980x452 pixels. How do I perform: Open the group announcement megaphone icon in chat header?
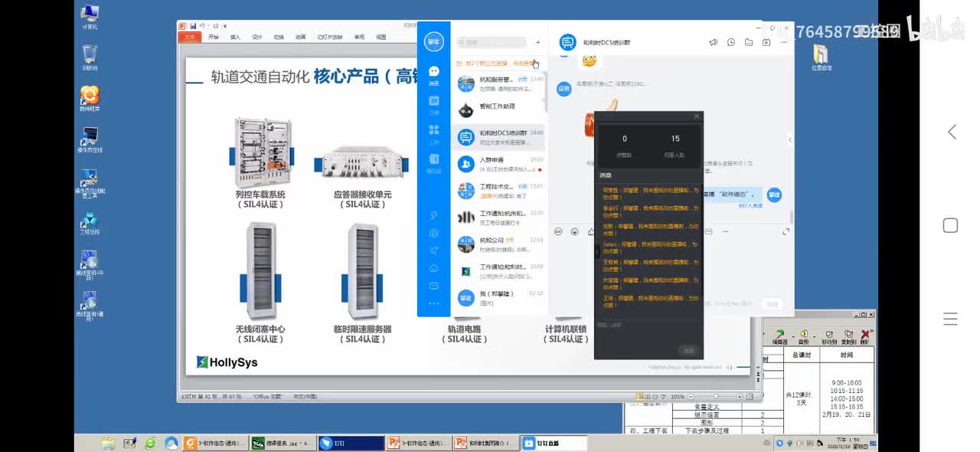click(714, 42)
